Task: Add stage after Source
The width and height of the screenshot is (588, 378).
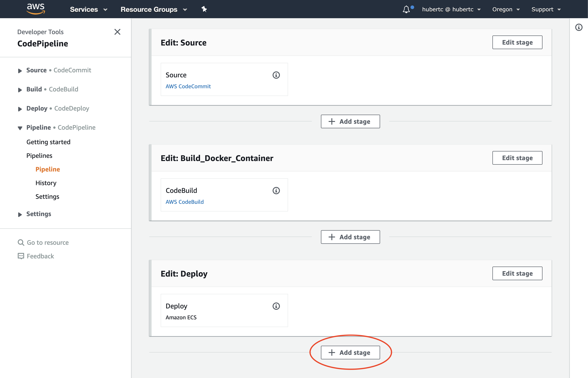Action: pyautogui.click(x=350, y=121)
